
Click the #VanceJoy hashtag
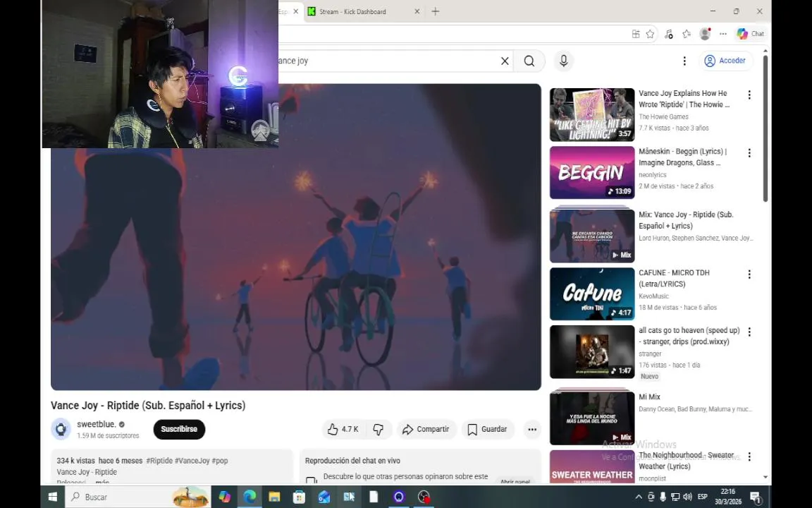pos(192,460)
